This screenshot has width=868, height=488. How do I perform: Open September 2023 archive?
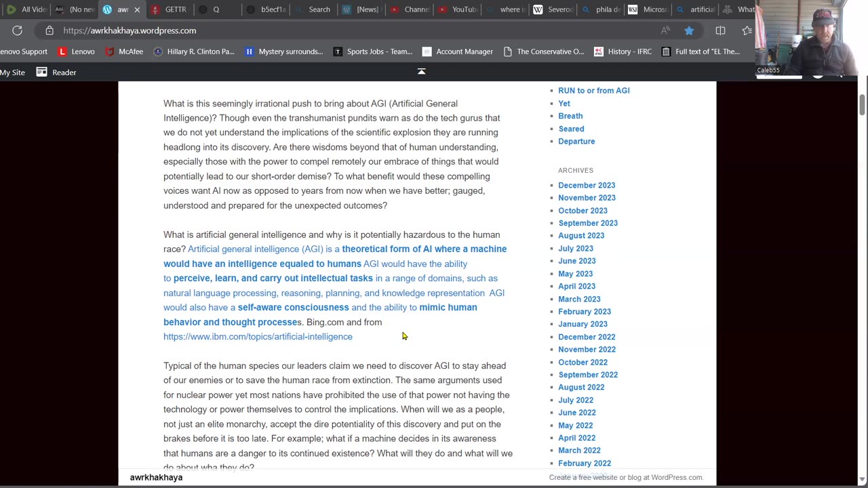click(x=588, y=223)
